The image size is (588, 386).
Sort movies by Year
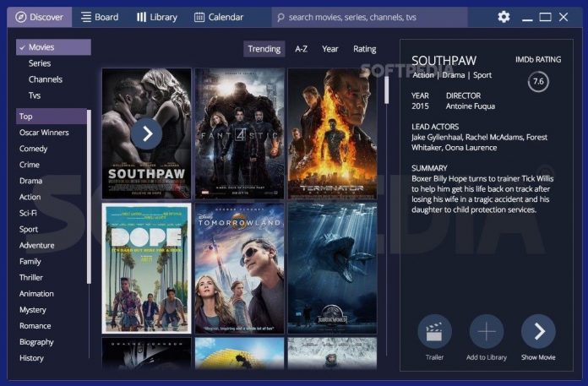(330, 49)
